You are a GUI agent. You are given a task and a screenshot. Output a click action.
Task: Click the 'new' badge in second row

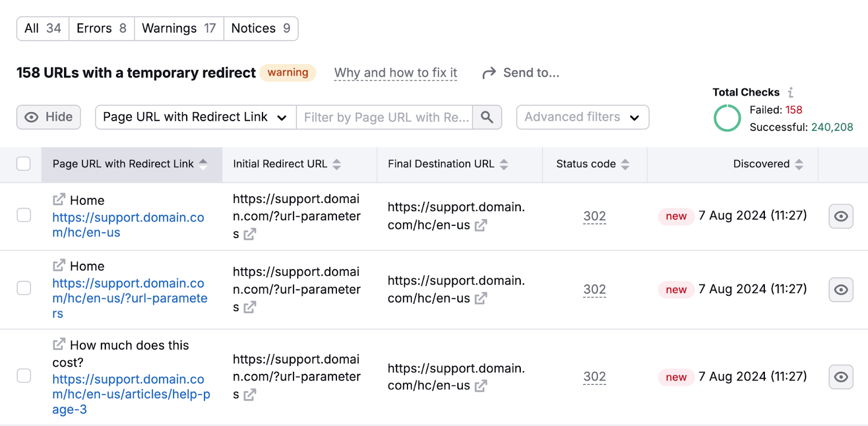676,290
